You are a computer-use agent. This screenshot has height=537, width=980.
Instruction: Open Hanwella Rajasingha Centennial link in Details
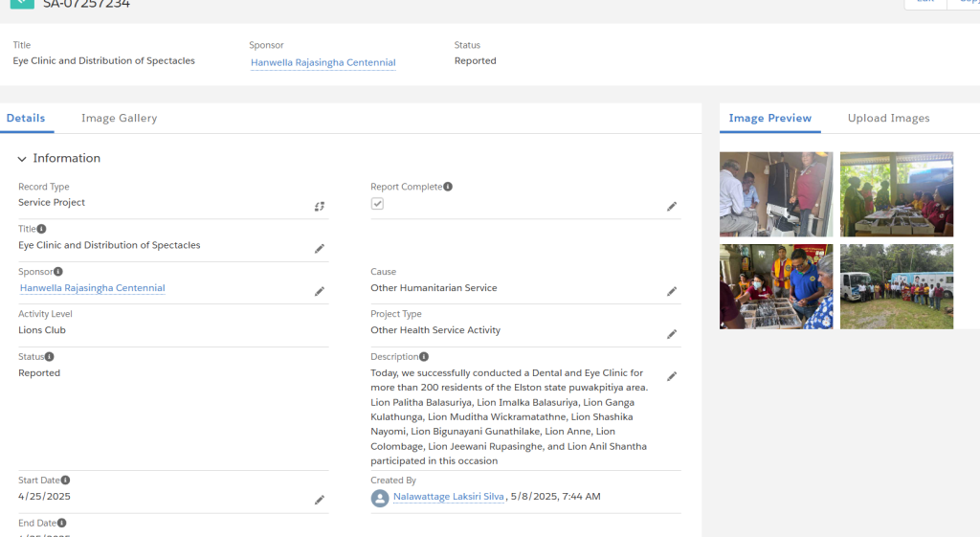[x=93, y=288]
